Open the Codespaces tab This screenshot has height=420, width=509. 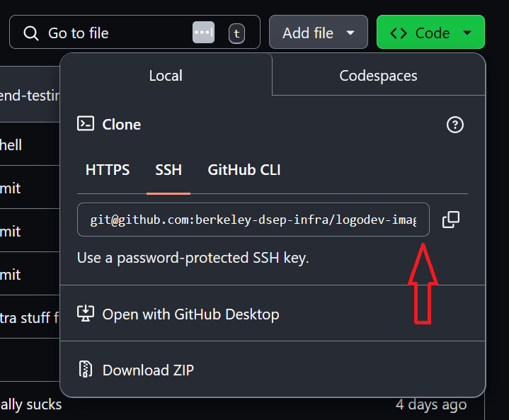click(x=378, y=76)
